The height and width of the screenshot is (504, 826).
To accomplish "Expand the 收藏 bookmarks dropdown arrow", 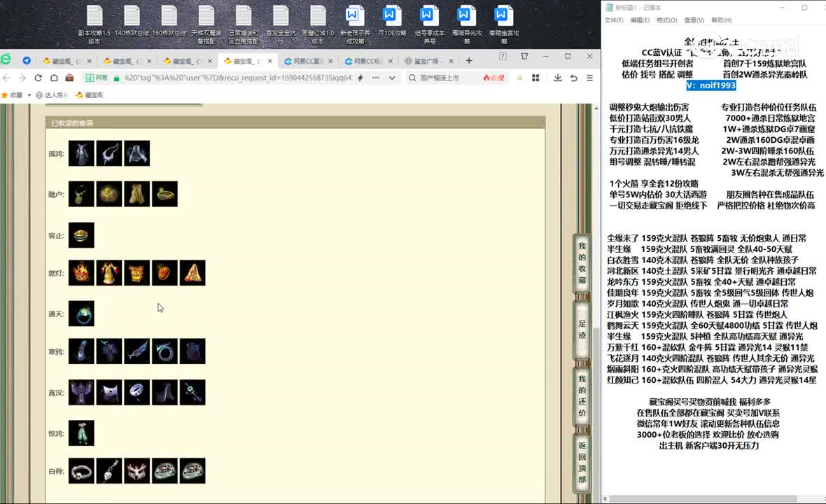I will [x=29, y=95].
